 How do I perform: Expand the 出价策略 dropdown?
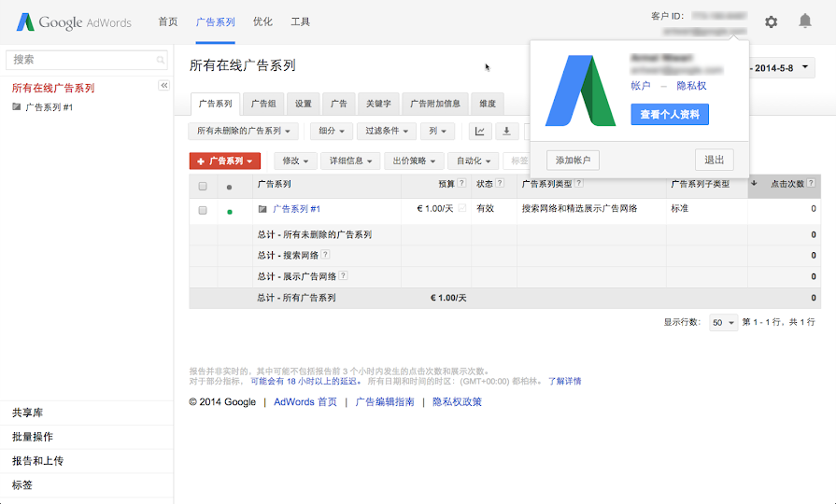415,161
